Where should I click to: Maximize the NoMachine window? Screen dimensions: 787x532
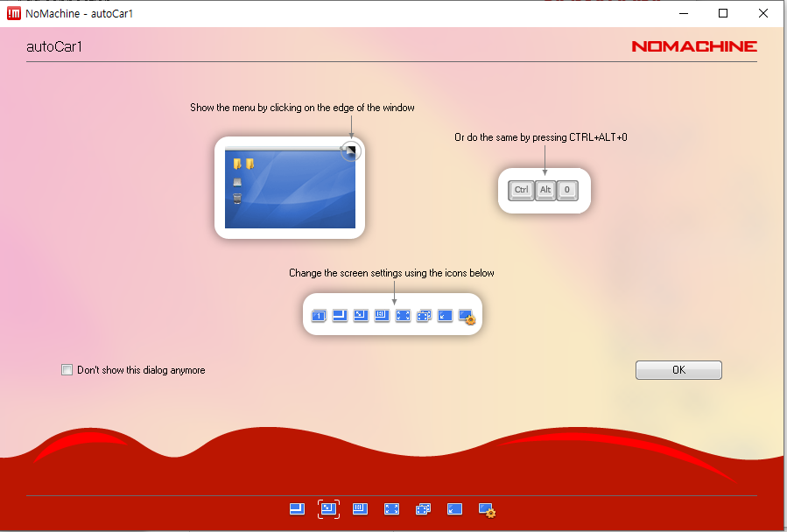point(723,13)
